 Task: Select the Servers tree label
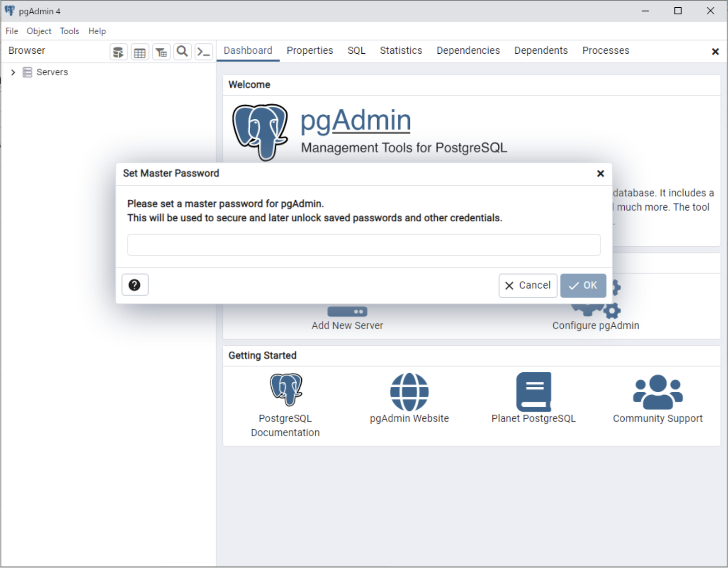tap(52, 72)
